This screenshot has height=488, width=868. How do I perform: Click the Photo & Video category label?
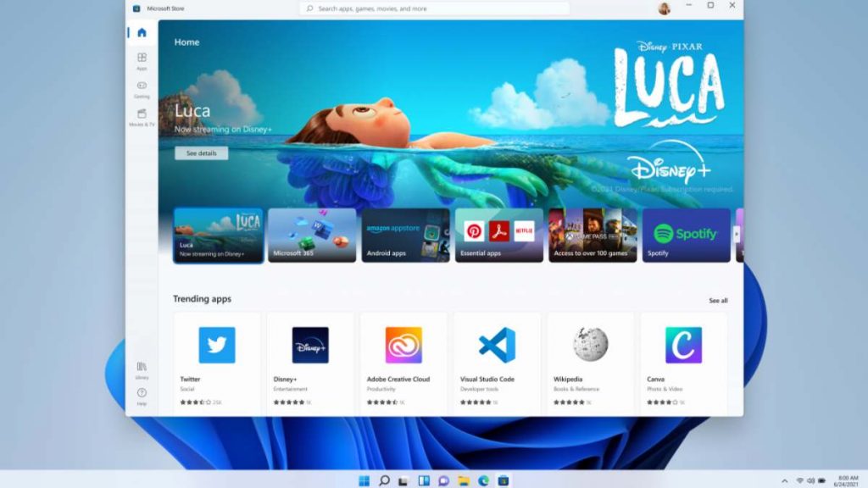[665, 389]
